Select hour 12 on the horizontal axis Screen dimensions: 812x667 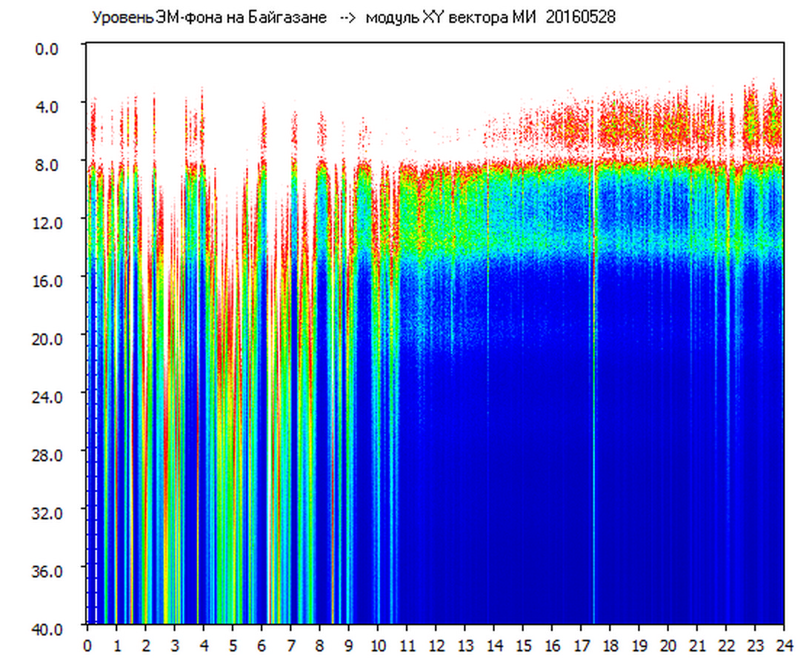tap(436, 646)
